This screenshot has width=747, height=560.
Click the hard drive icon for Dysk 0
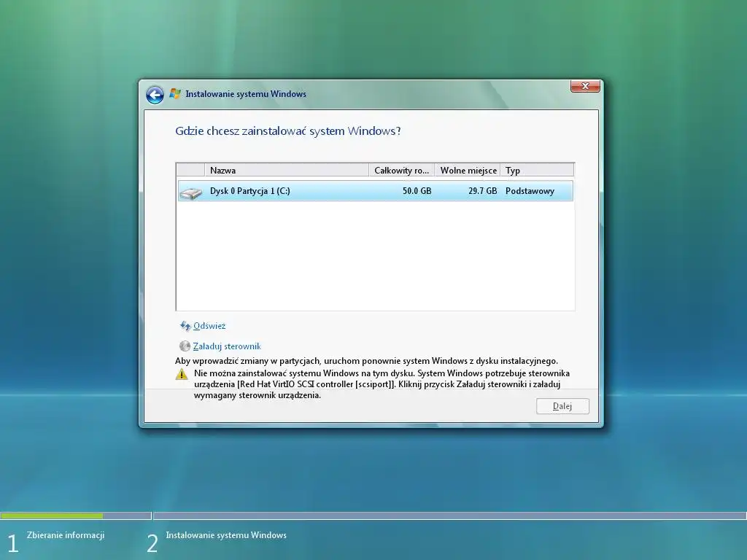pos(190,192)
